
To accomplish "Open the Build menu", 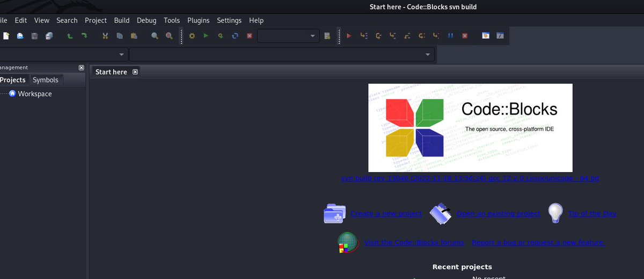I will click(x=122, y=20).
